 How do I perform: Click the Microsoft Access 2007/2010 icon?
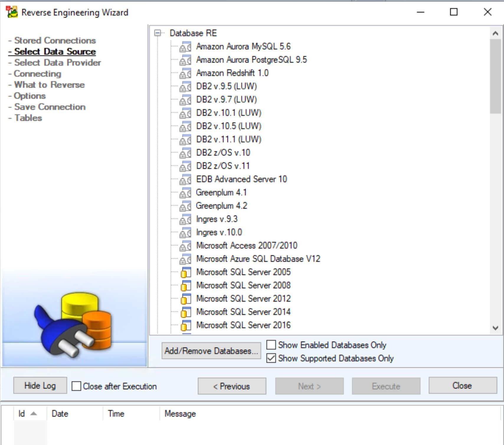click(185, 246)
